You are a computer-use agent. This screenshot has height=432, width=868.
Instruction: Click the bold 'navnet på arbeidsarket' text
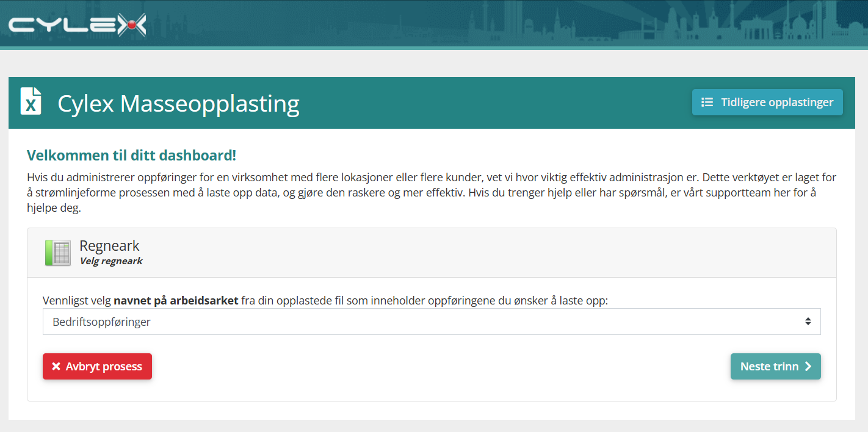[176, 301]
